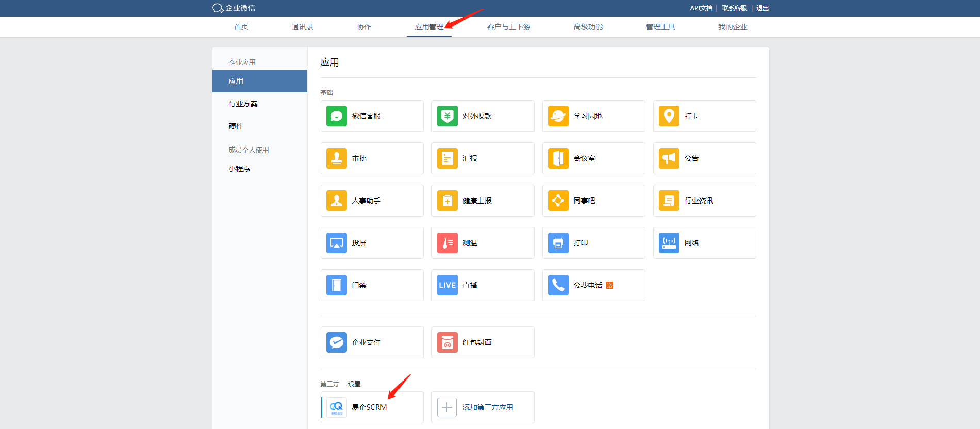This screenshot has height=429, width=980.
Task: Click the 企业微信 logo
Action: [234, 8]
